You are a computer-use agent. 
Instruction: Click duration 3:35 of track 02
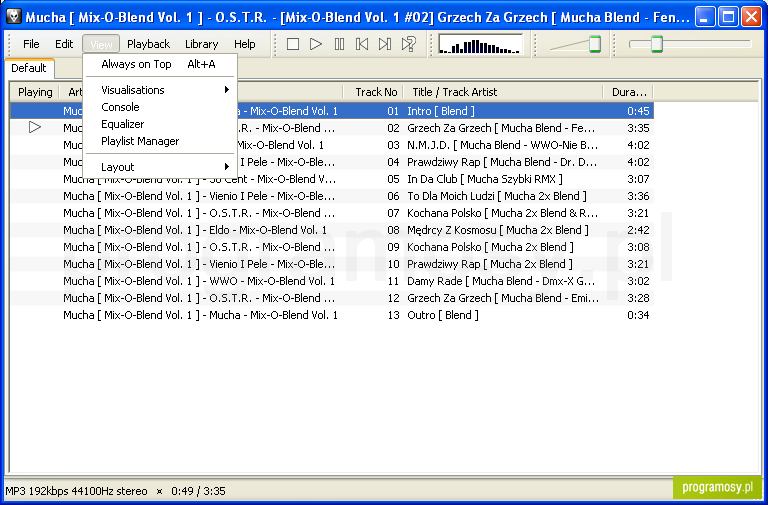coord(638,128)
